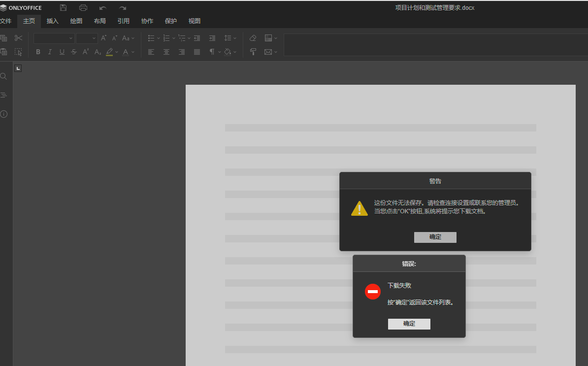Click the Copy icon in the toolbar
The width and height of the screenshot is (588, 366).
(3, 38)
